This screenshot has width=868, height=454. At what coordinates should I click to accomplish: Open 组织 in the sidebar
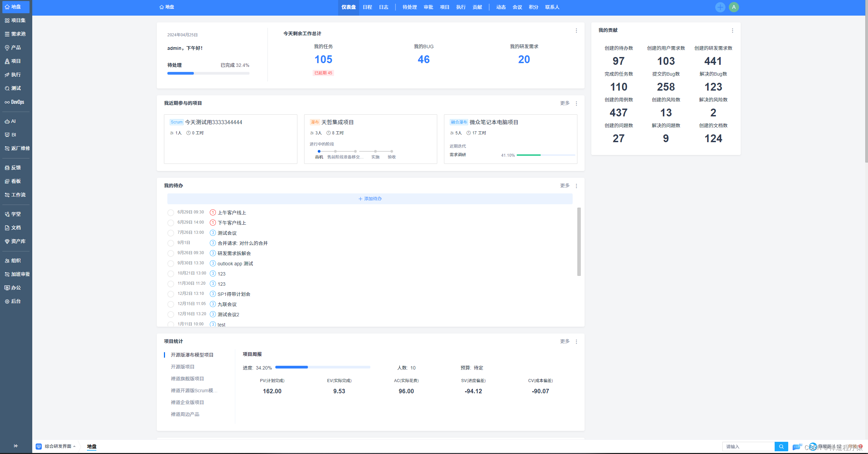[x=16, y=261]
